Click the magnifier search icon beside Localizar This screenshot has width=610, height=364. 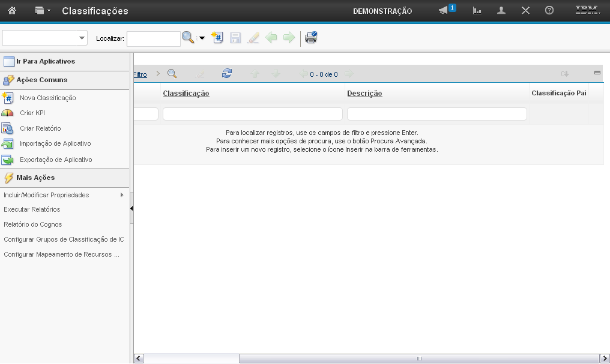[x=188, y=38]
